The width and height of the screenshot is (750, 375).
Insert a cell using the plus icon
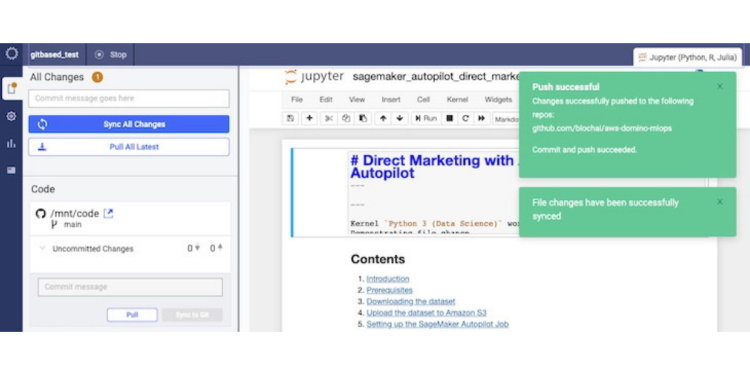point(309,118)
